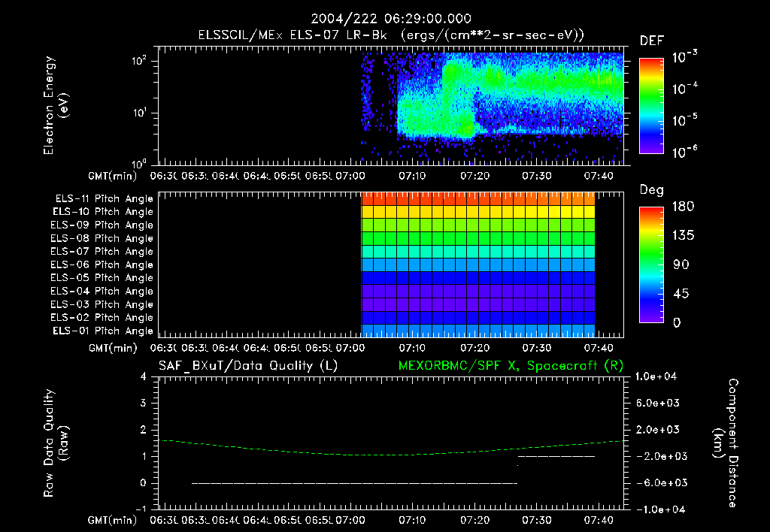Screen dimensions: 770x532
Task: Select the 6.0e+03 distance axis tick
Action: (x=658, y=403)
